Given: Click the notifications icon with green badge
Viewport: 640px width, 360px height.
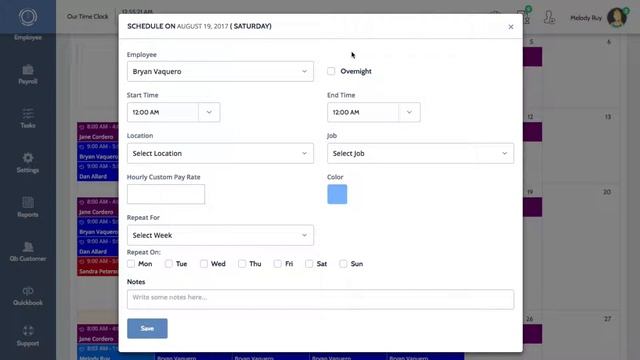Looking at the screenshot, I should click(524, 15).
